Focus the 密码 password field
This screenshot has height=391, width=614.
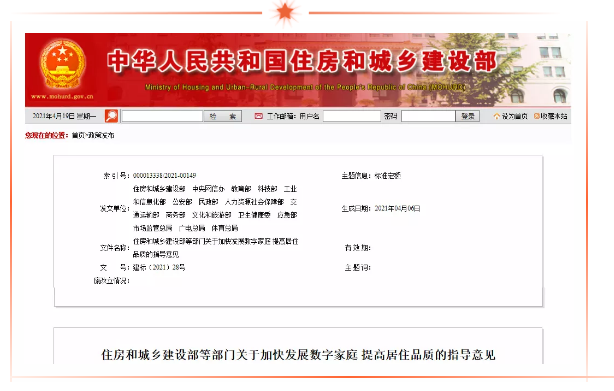click(x=428, y=116)
